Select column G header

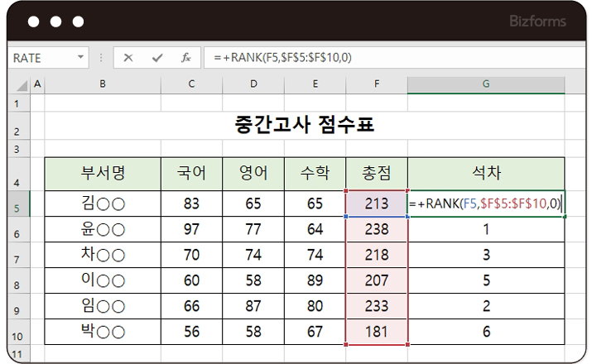pos(486,84)
